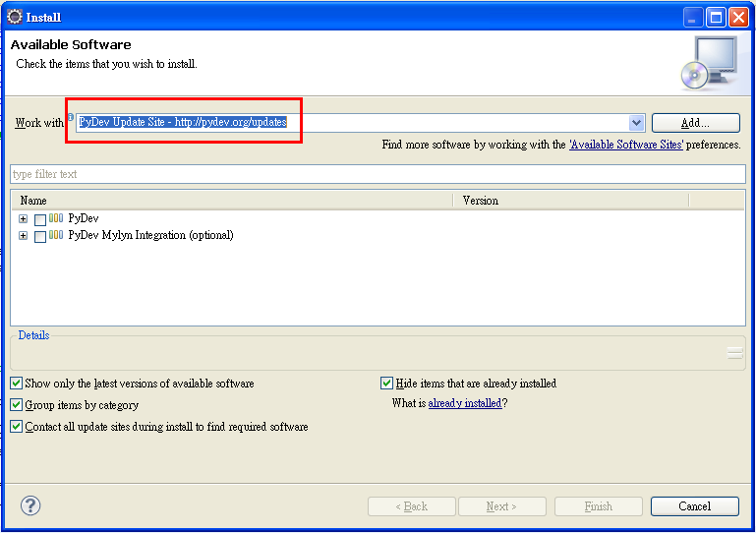
Task: Click the Help question mark icon
Action: click(x=30, y=505)
